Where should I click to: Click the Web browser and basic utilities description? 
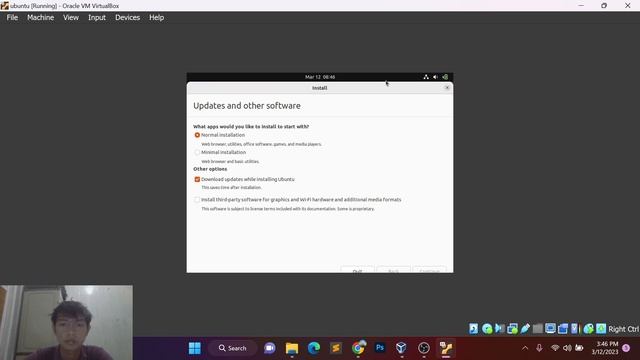coord(230,161)
